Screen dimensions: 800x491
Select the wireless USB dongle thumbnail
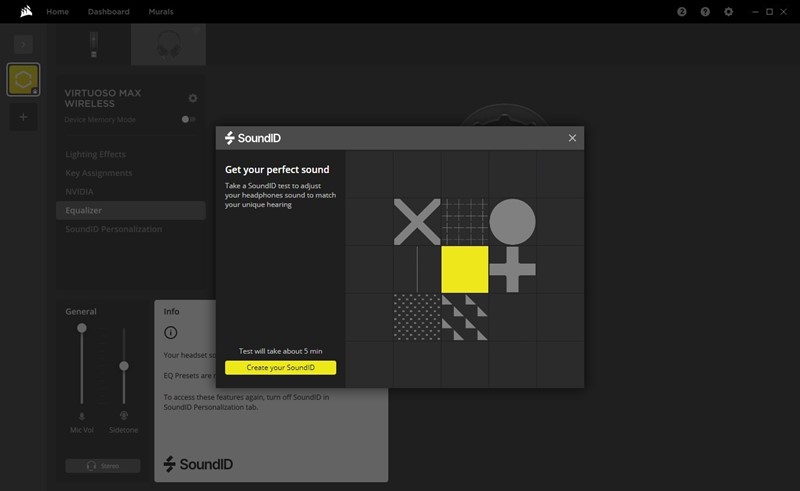tap(93, 45)
